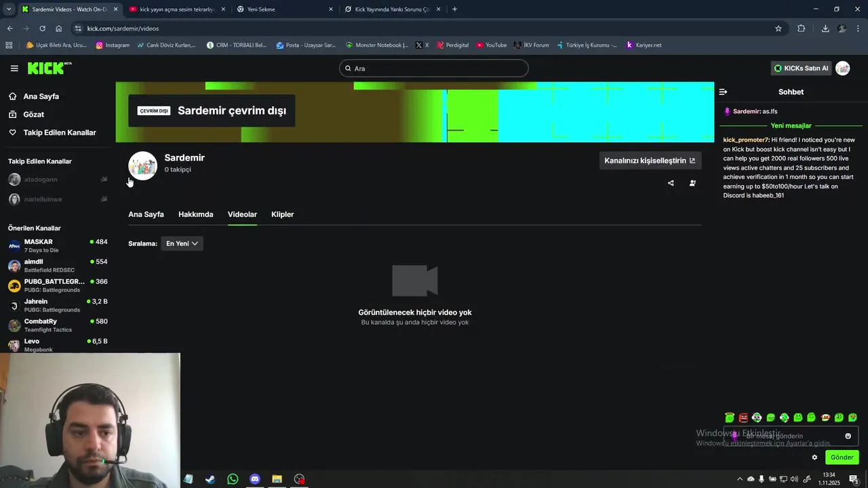Click the Sardemir username in chat
868x488 pixels.
pyautogui.click(x=747, y=111)
